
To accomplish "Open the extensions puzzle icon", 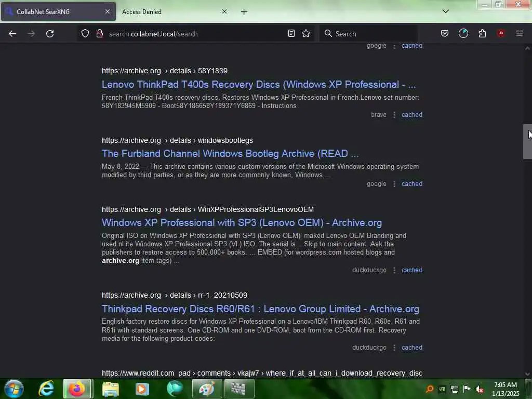I will pos(482,34).
